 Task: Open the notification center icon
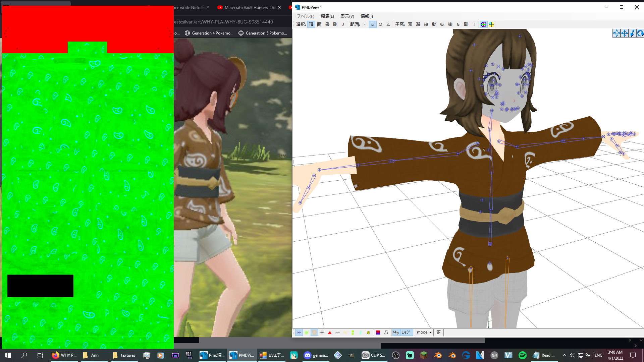[633, 355]
